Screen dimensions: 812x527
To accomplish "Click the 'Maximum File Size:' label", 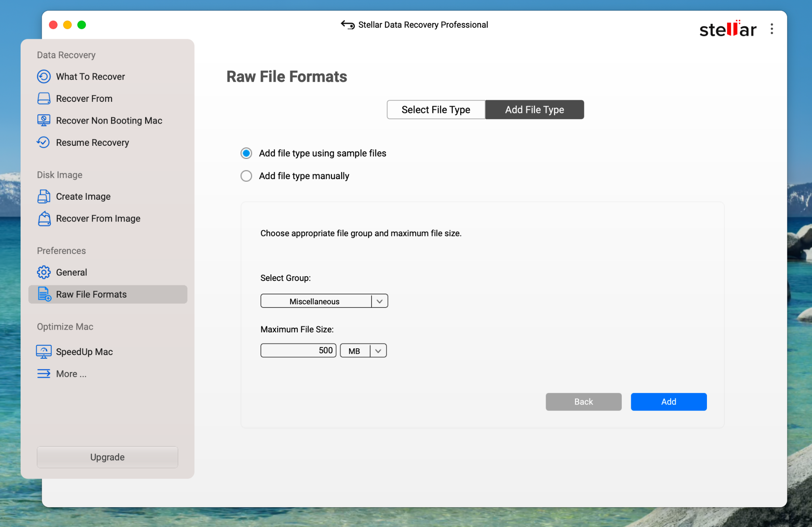I will click(297, 330).
